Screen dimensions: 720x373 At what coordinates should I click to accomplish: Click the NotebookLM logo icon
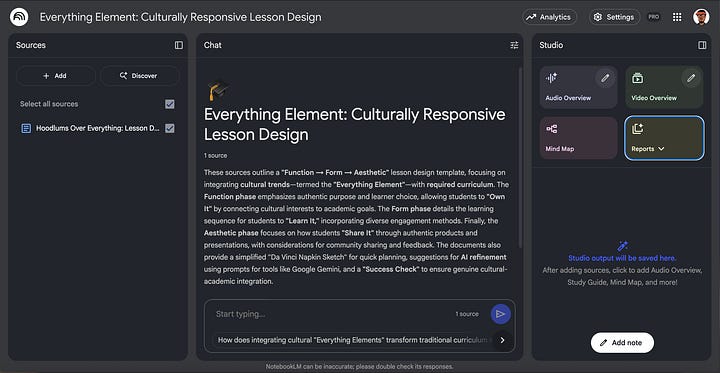click(19, 17)
